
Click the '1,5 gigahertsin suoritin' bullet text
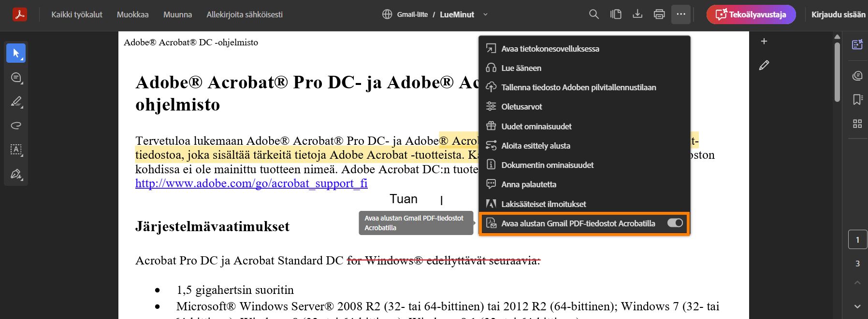pyautogui.click(x=235, y=290)
